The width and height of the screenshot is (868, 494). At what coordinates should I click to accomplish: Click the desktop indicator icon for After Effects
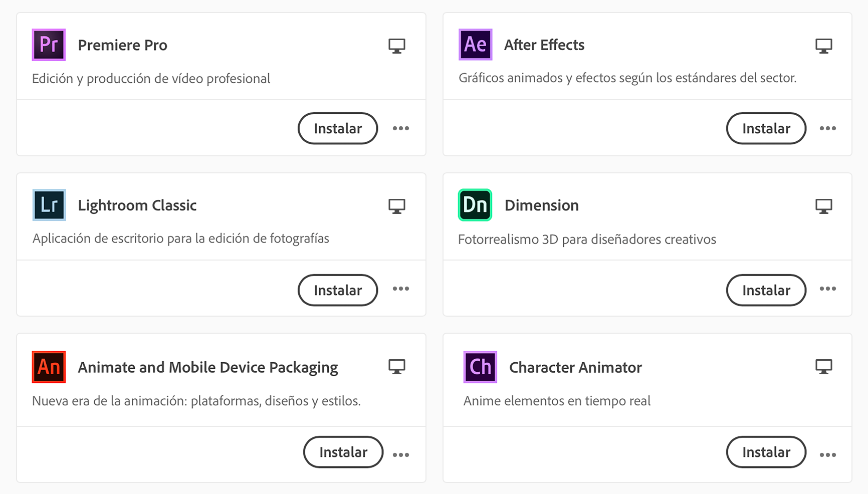(824, 45)
